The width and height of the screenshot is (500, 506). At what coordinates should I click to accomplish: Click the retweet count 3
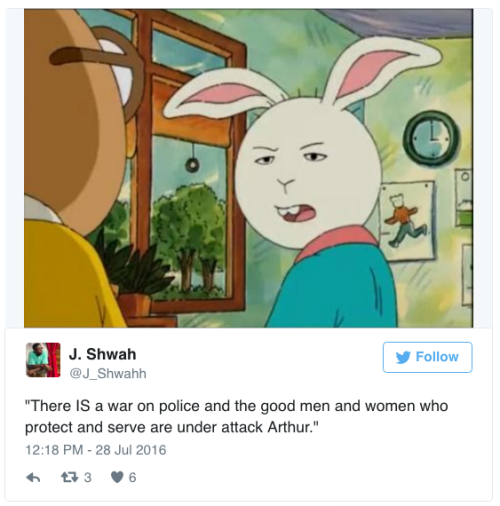87,478
